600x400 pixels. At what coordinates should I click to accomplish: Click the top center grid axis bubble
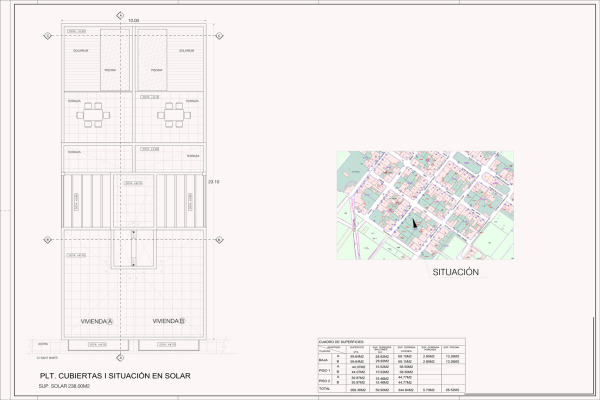pos(120,16)
